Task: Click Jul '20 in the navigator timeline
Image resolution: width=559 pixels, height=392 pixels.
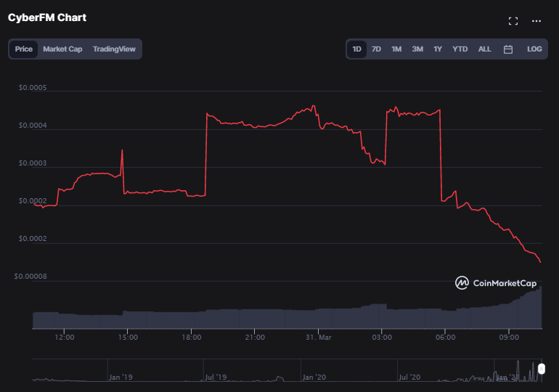Action: [x=409, y=377]
